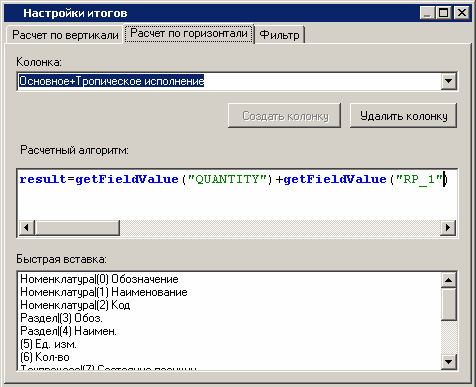Click the algorithm editor's right scroll arrow
Screen dimensions: 476x387
(448, 228)
